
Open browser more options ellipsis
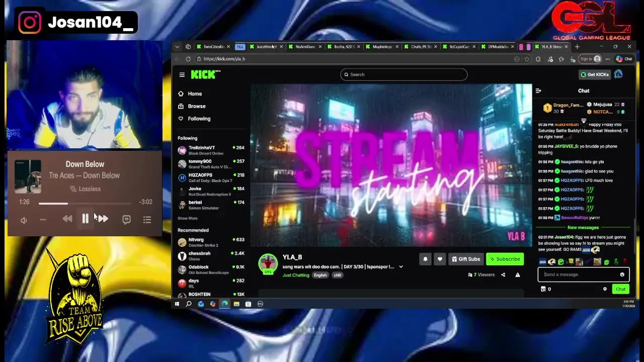pyautogui.click(x=608, y=59)
